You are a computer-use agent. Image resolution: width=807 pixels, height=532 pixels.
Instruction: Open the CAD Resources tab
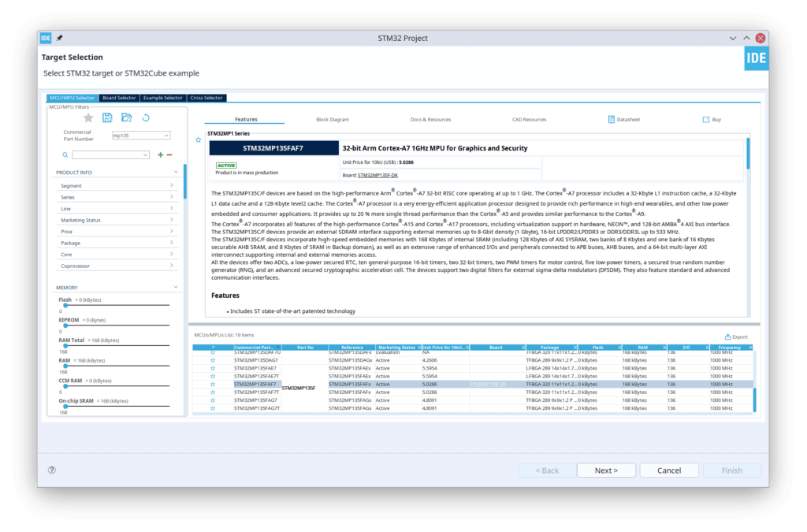[529, 119]
